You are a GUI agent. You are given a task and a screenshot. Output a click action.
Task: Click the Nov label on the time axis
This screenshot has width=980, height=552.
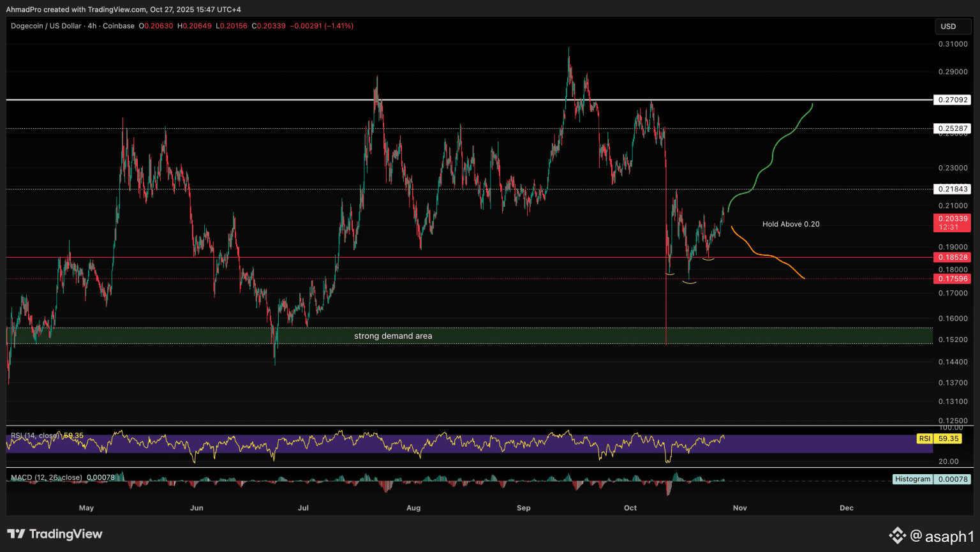pyautogui.click(x=739, y=508)
